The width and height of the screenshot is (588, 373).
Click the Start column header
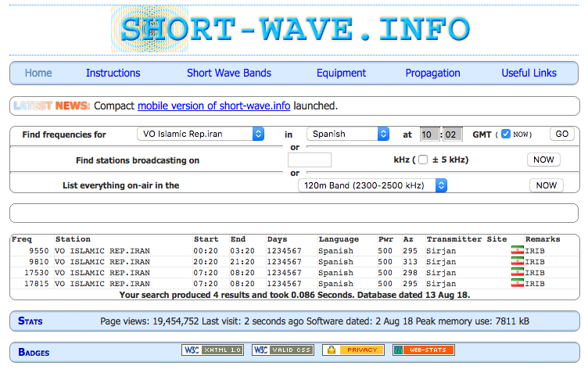206,239
